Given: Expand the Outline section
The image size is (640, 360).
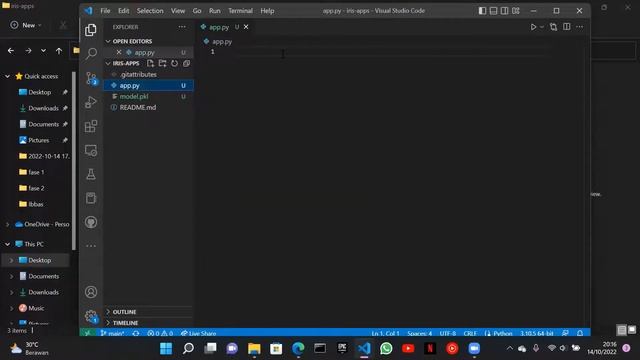Looking at the screenshot, I should pos(148,312).
